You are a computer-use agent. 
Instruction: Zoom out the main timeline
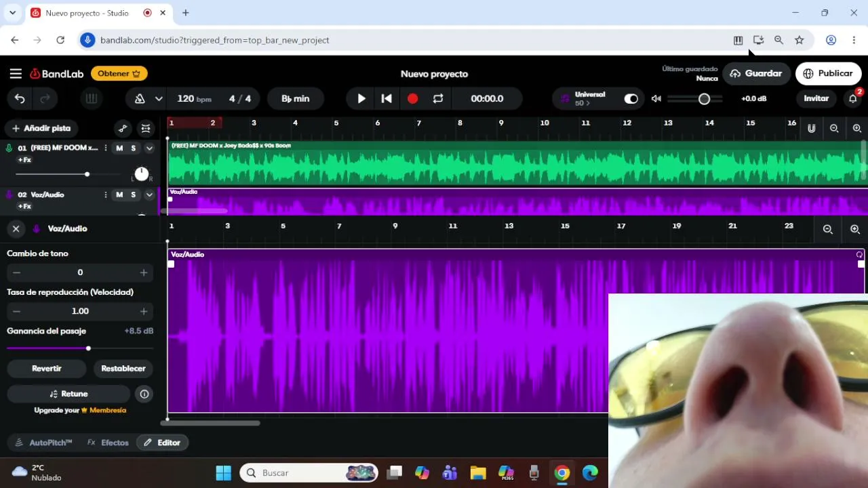835,129
